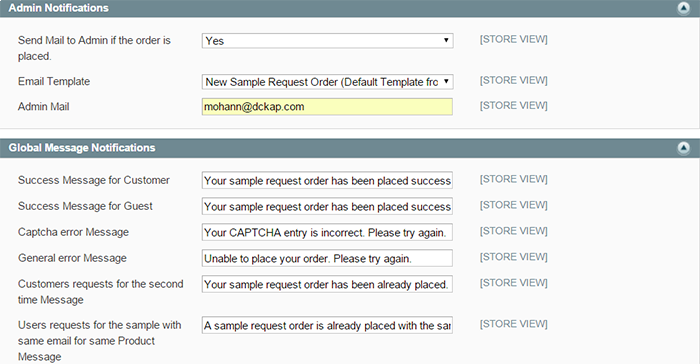This screenshot has height=364, width=700.
Task: Click the Success Message for Customer field
Action: (x=327, y=180)
